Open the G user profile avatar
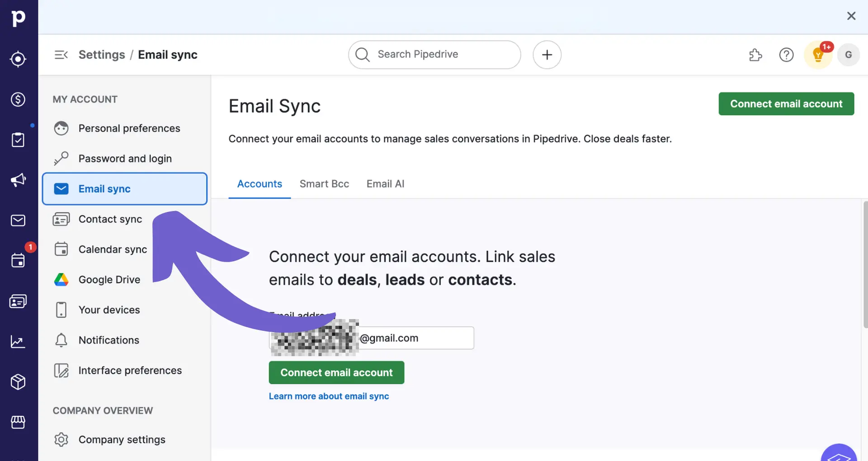 pyautogui.click(x=849, y=55)
